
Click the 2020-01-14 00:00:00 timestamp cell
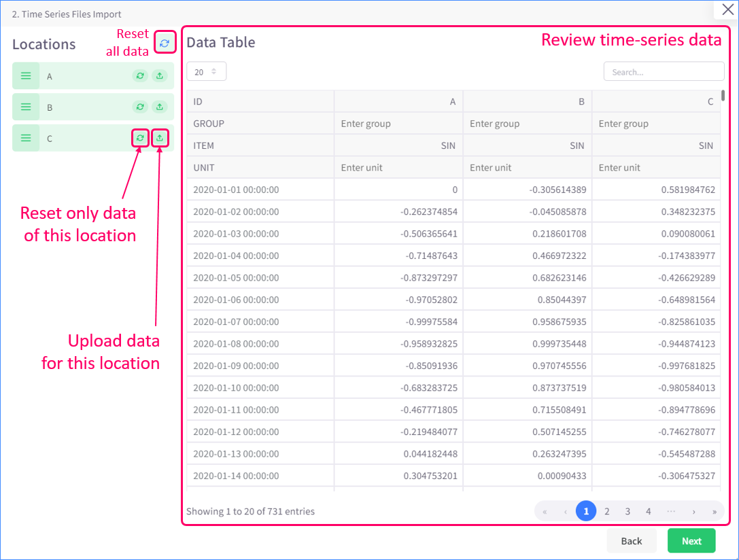coord(260,476)
